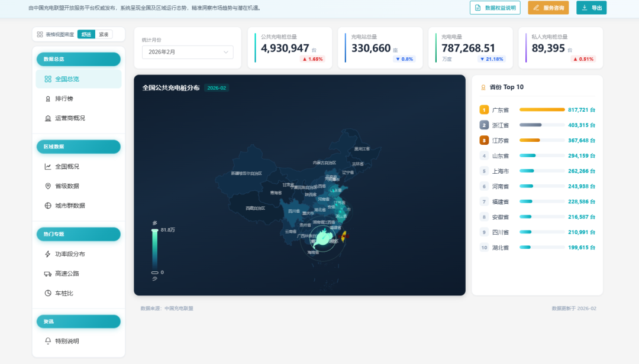This screenshot has width=639, height=364.
Task: Click the bell icon for 特别说明
Action: click(x=48, y=341)
